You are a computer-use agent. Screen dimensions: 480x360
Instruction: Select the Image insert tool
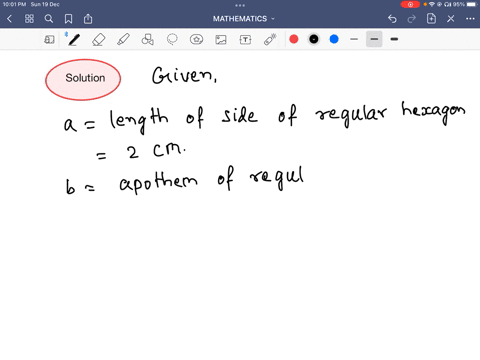(221, 40)
